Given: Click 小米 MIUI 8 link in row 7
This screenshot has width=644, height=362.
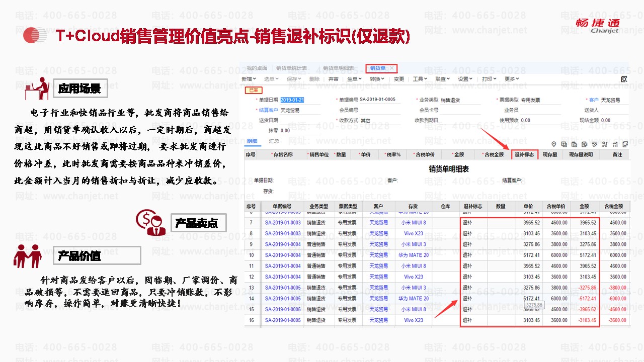Looking at the screenshot, I should 414,223.
